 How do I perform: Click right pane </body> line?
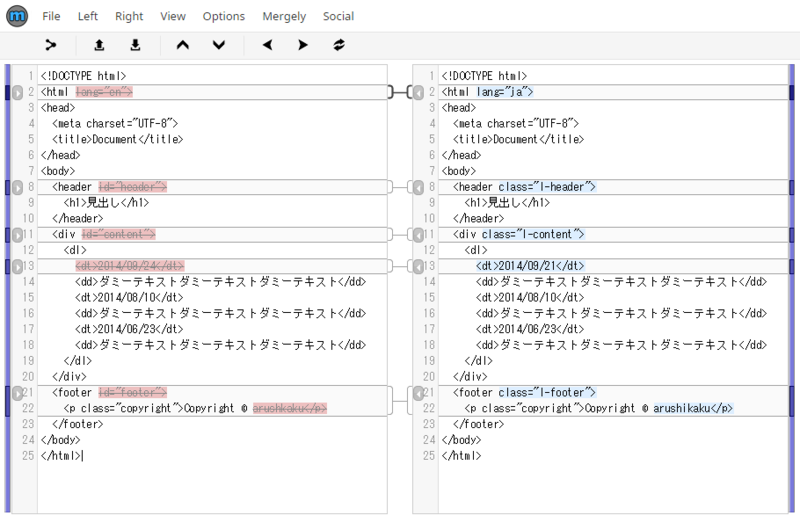(x=461, y=440)
